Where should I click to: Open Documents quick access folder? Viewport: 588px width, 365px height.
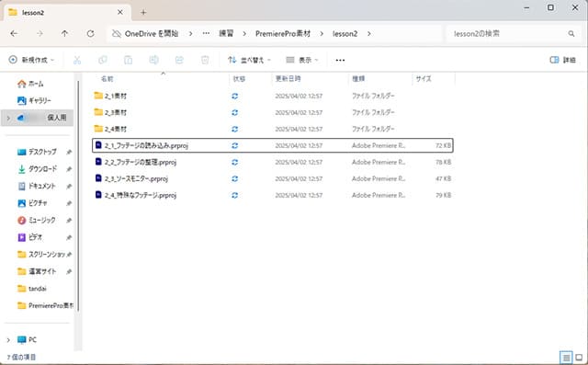[37, 186]
